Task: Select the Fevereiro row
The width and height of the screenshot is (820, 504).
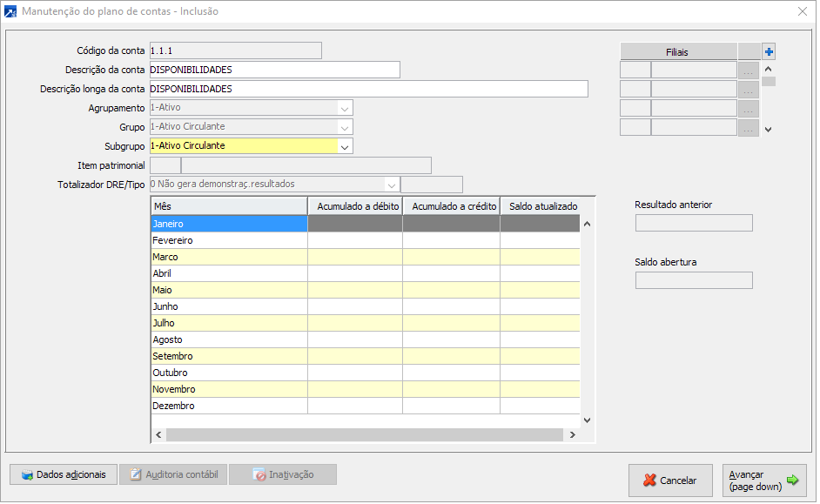Action: coord(366,240)
